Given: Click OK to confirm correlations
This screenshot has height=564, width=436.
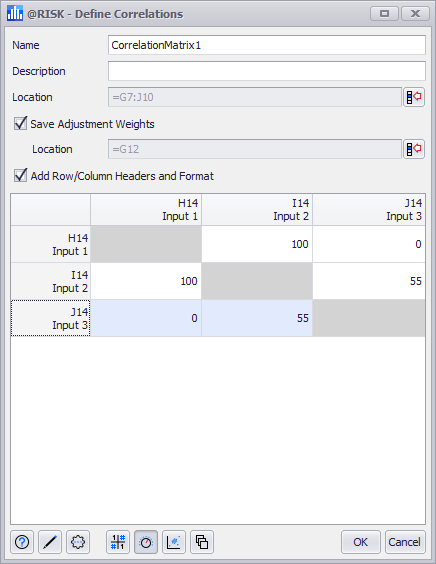Looking at the screenshot, I should tap(360, 542).
